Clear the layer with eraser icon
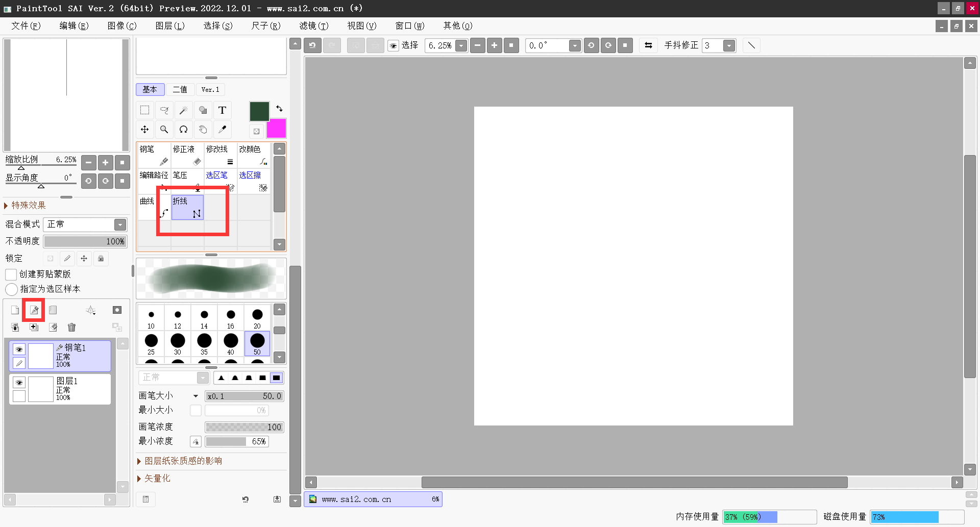This screenshot has height=527, width=980. [x=53, y=328]
